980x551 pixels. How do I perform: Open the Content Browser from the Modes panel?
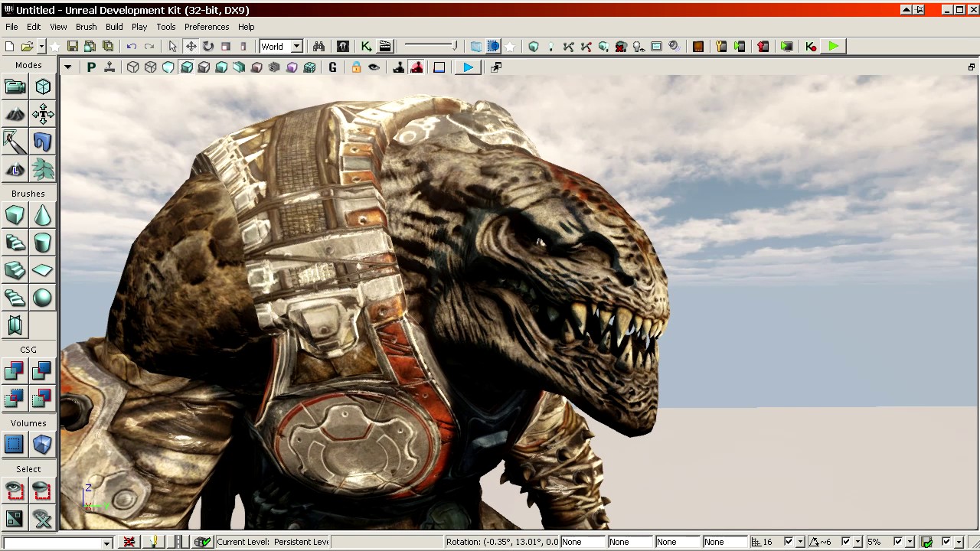click(x=15, y=86)
